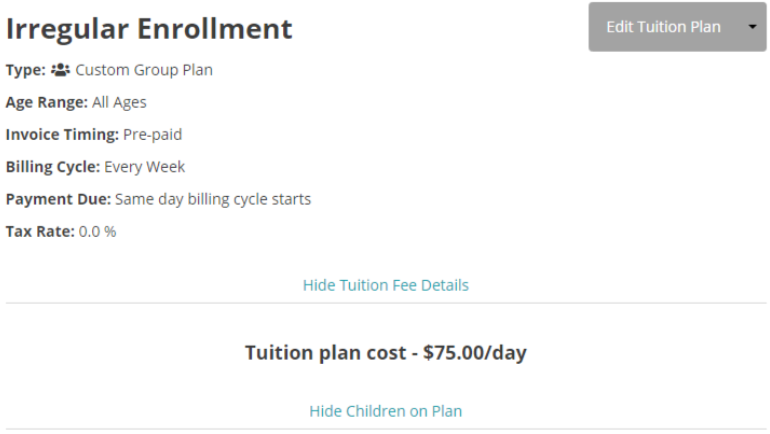Click the Irregular Enrollment heading
The height and width of the screenshot is (434, 770).
coord(149,29)
